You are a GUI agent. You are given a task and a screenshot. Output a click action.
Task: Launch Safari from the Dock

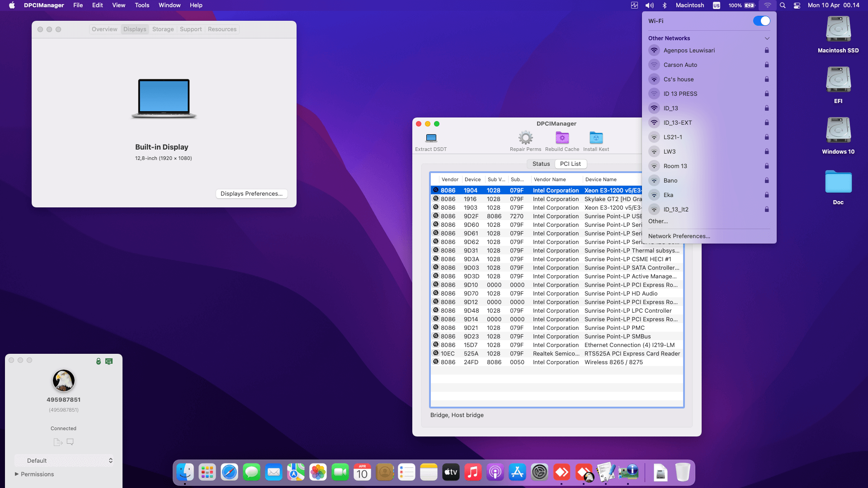[229, 473]
